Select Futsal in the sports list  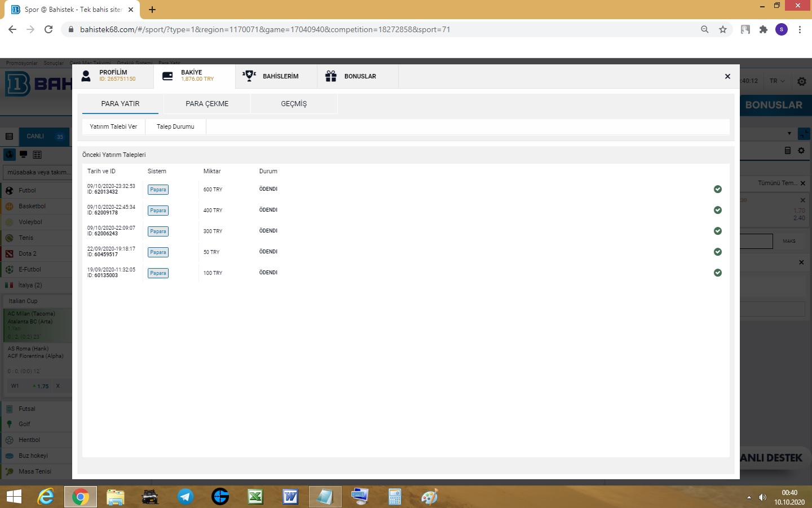point(36,409)
